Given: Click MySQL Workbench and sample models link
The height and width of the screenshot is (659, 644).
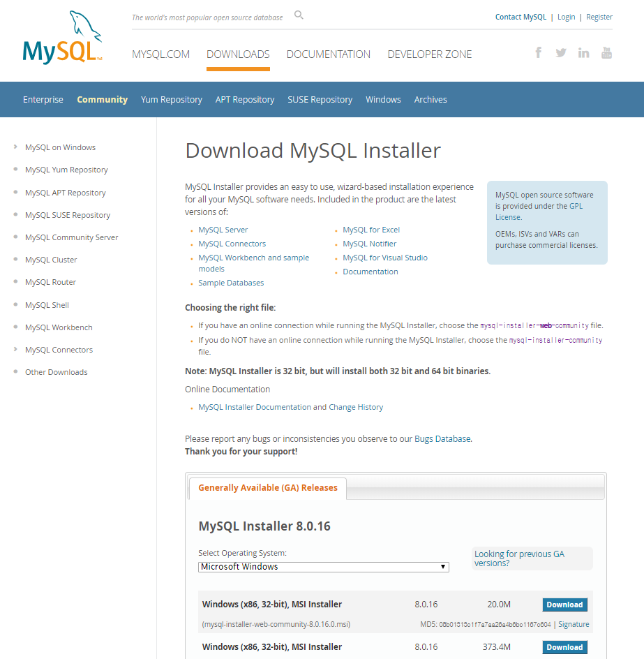Looking at the screenshot, I should (x=254, y=263).
